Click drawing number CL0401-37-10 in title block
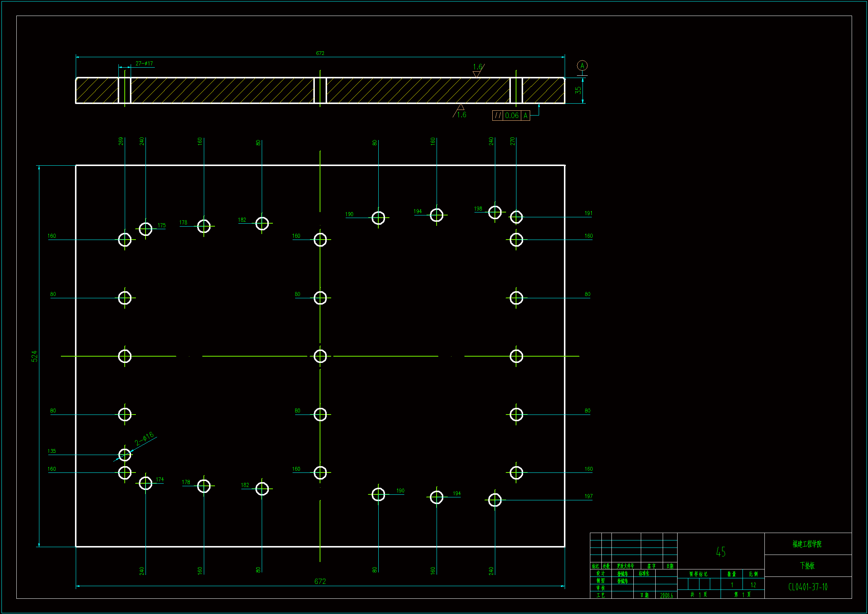 [x=807, y=587]
